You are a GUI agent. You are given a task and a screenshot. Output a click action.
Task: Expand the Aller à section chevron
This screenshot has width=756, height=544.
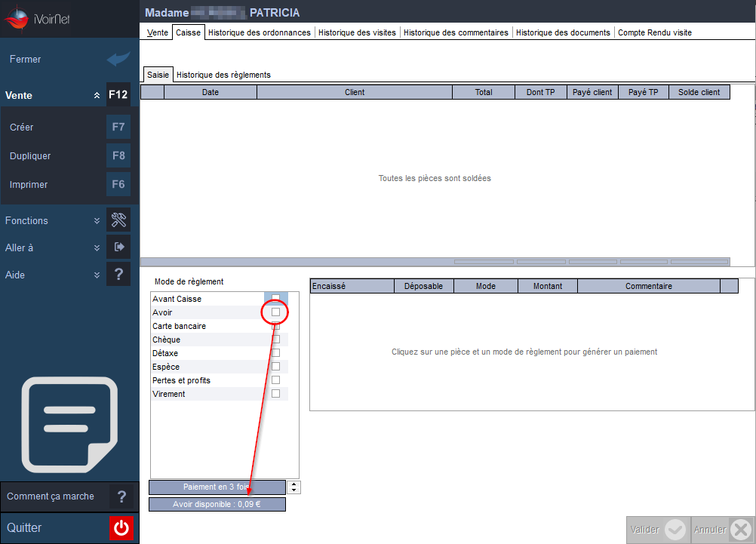coord(97,248)
